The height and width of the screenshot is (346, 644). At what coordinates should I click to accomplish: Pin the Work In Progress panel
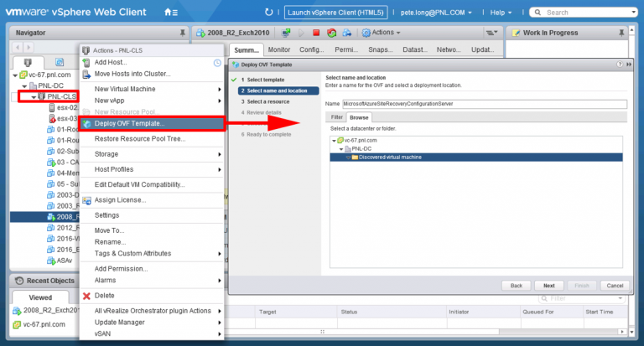coord(621,33)
